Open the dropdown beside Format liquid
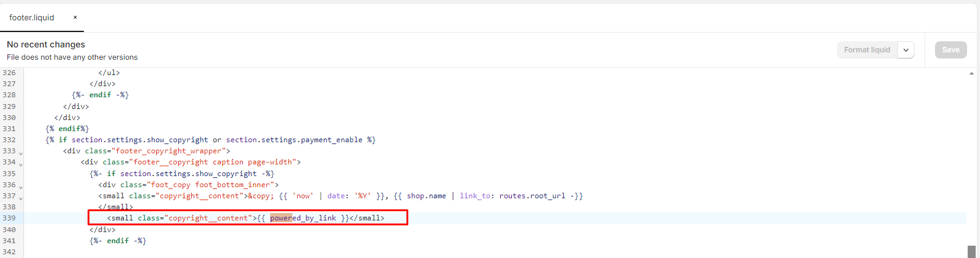The image size is (980, 258). [x=905, y=50]
